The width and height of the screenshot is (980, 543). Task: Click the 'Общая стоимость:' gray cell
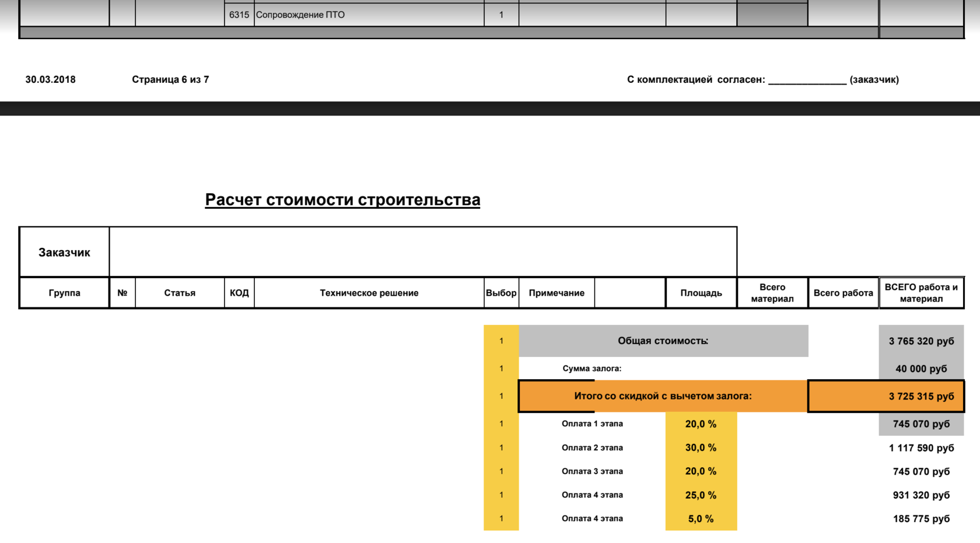(663, 341)
